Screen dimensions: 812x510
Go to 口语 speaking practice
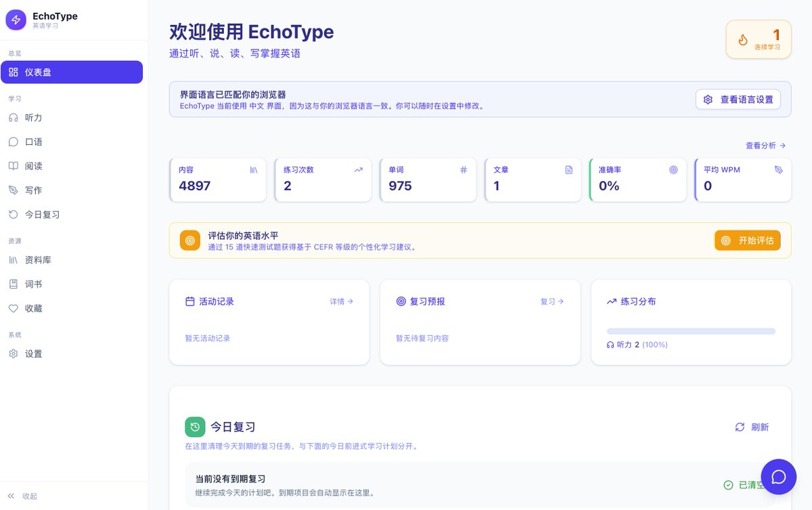pos(72,142)
